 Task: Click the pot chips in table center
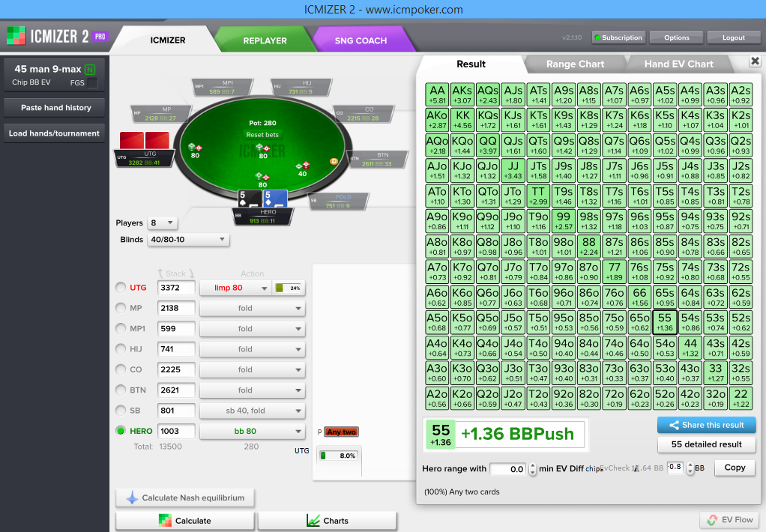(x=263, y=148)
